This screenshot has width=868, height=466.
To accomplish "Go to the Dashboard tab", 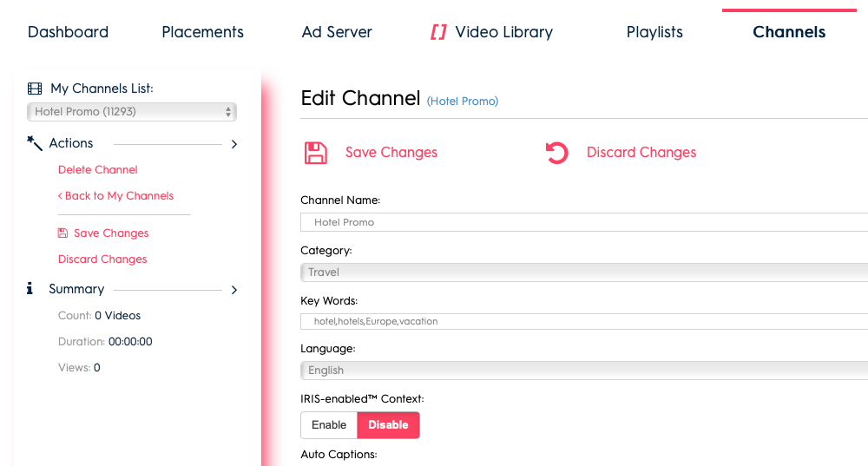I will 68,32.
